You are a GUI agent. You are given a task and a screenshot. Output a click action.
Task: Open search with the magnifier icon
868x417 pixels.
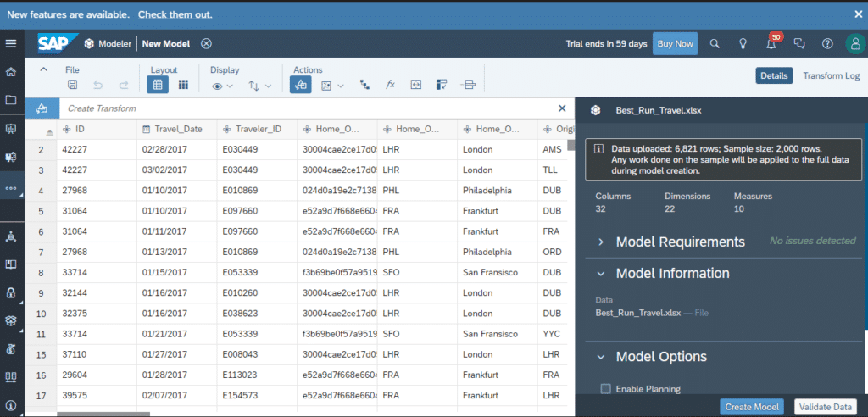(x=715, y=44)
